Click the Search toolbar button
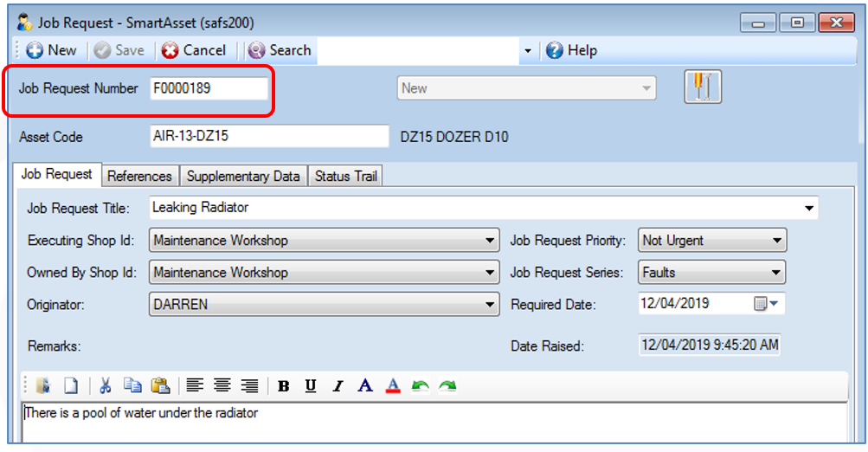The image size is (868, 452). (x=280, y=50)
